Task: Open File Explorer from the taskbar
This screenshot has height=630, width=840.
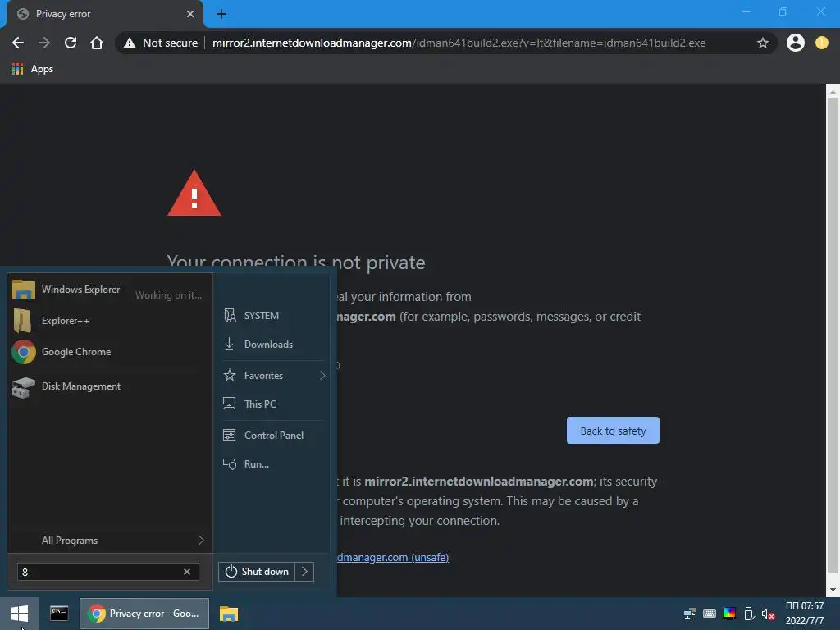Action: 229,614
